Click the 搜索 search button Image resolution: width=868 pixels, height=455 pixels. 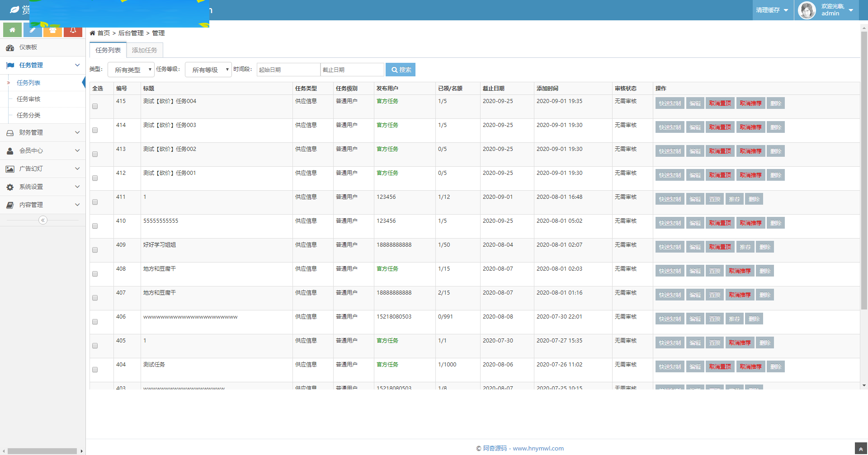coord(401,70)
